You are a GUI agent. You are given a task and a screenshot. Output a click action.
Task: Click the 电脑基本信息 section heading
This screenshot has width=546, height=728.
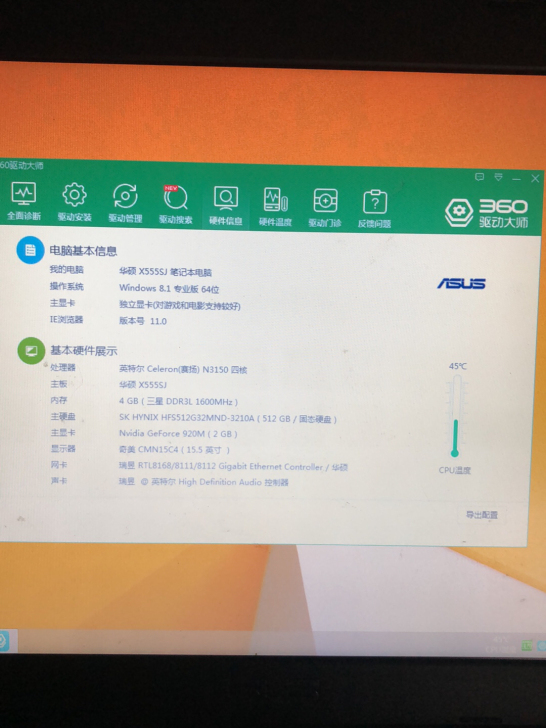pyautogui.click(x=83, y=251)
